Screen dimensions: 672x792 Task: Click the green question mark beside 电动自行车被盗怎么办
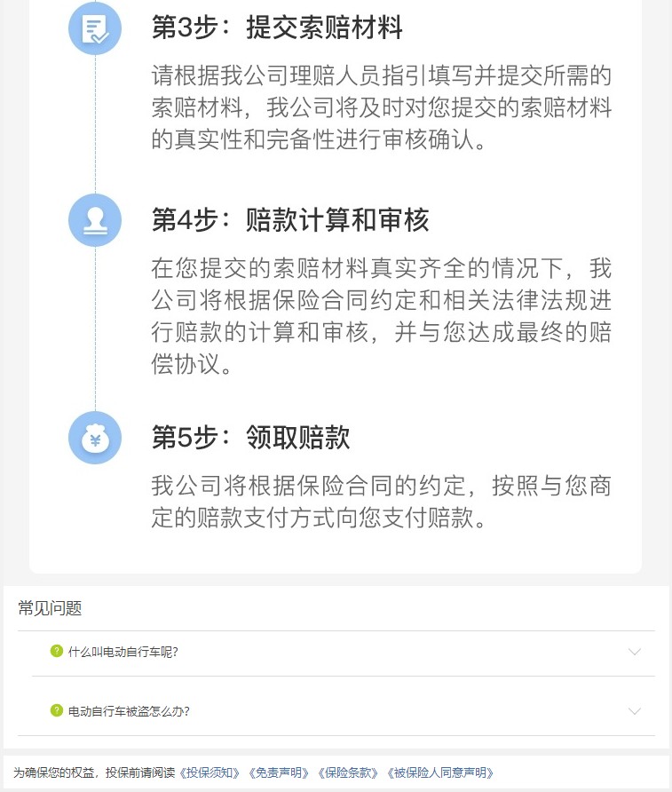[57, 710]
